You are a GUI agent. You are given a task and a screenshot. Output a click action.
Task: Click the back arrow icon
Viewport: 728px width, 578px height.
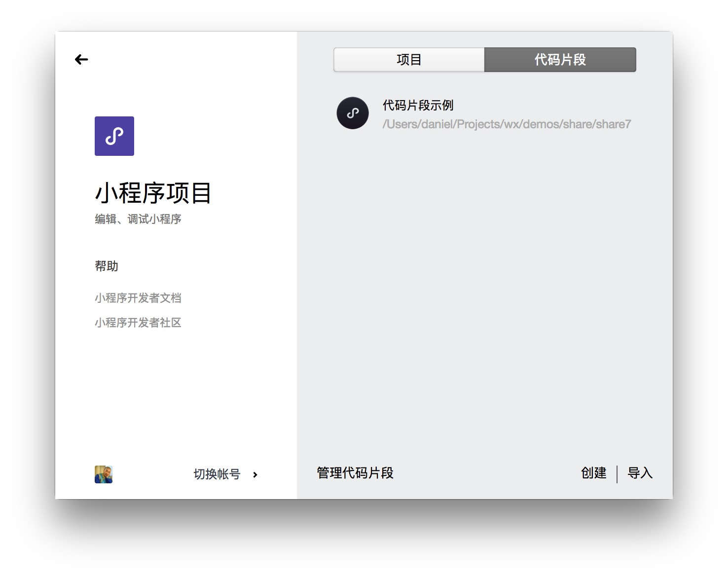(81, 60)
